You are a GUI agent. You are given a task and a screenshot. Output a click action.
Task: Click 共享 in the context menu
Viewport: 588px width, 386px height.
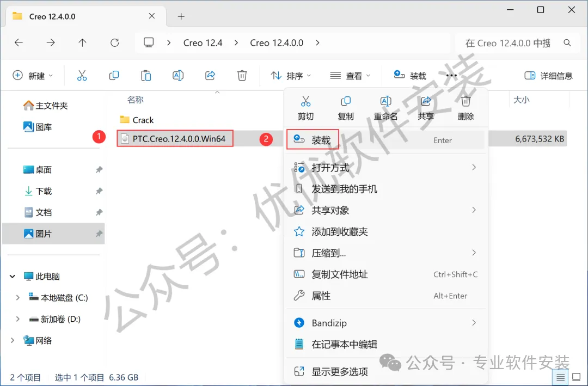pos(426,108)
